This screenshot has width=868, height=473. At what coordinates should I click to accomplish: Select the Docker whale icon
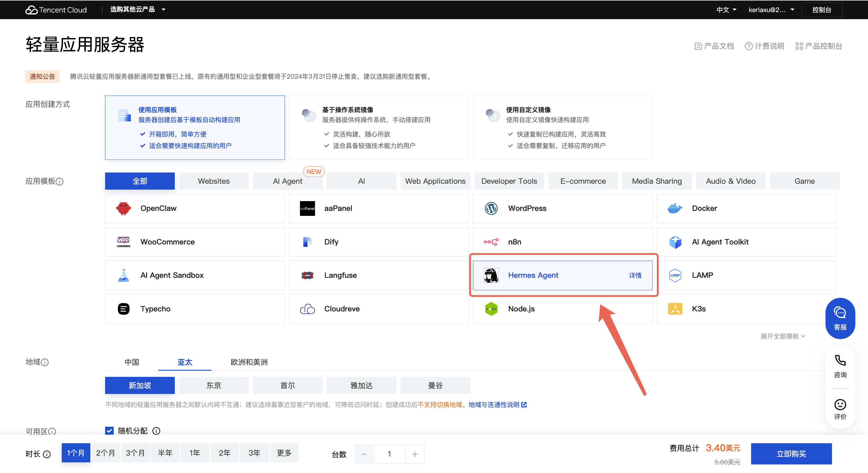(x=675, y=208)
